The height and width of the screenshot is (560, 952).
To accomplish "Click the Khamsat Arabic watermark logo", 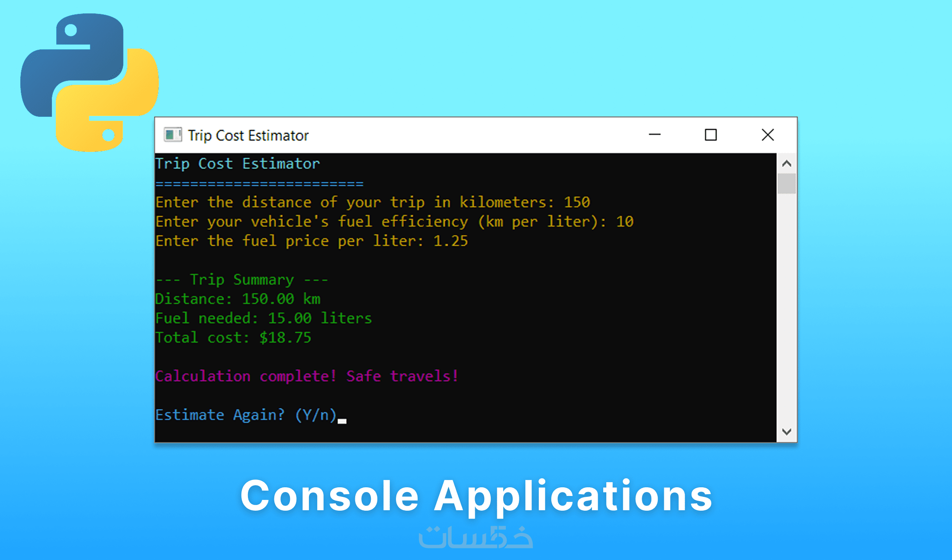I will click(x=476, y=537).
